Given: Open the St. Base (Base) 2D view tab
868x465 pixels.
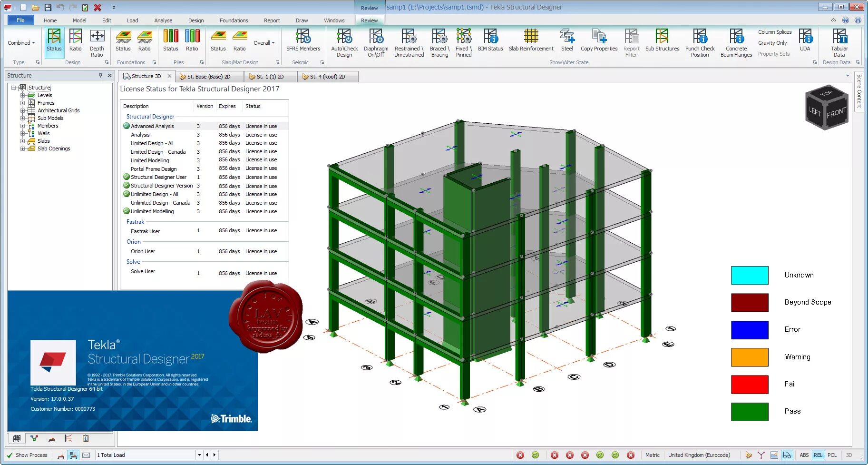Looking at the screenshot, I should 209,77.
